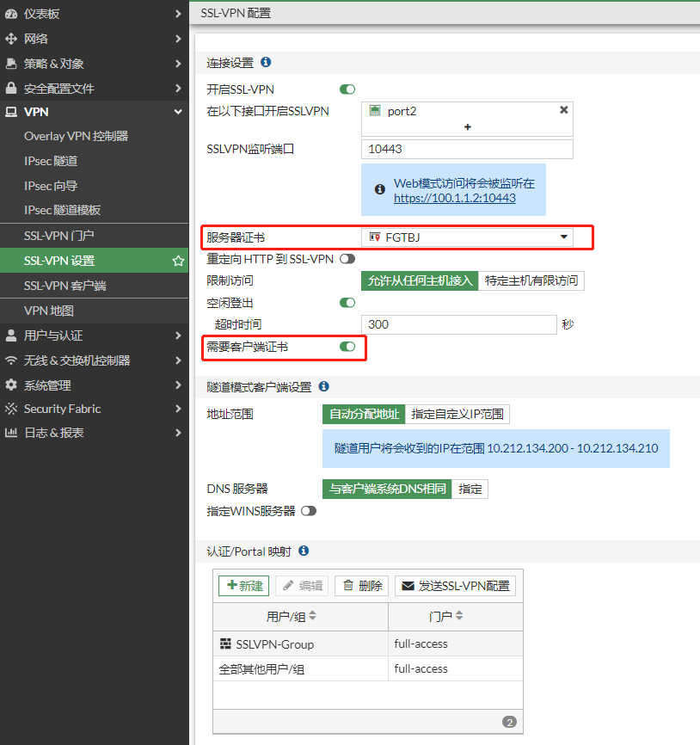Click the Log & Report chart icon
This screenshot has width=700, height=745.
(x=11, y=433)
